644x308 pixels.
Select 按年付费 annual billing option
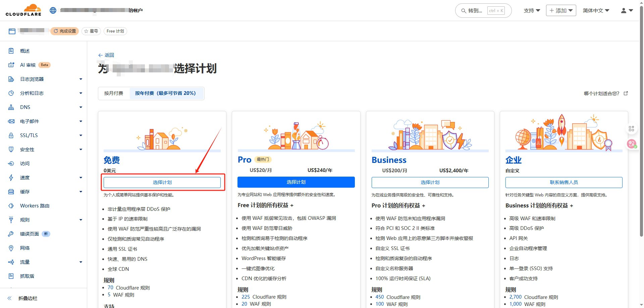pyautogui.click(x=165, y=93)
